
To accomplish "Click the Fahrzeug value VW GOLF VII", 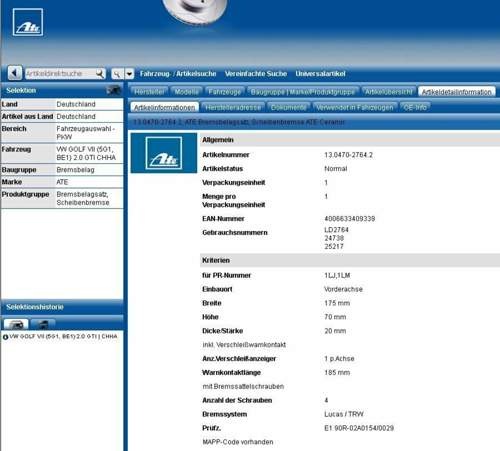I will (86, 153).
